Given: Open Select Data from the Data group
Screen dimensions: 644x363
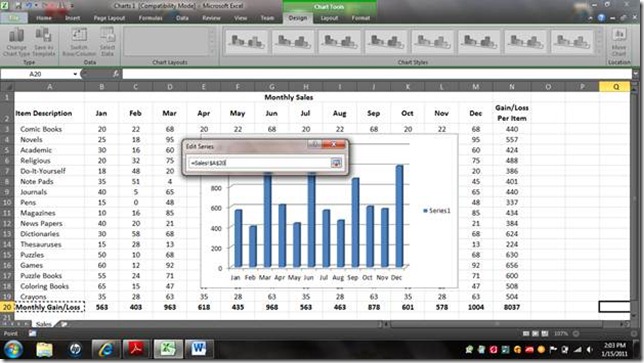Looking at the screenshot, I should pyautogui.click(x=107, y=41).
